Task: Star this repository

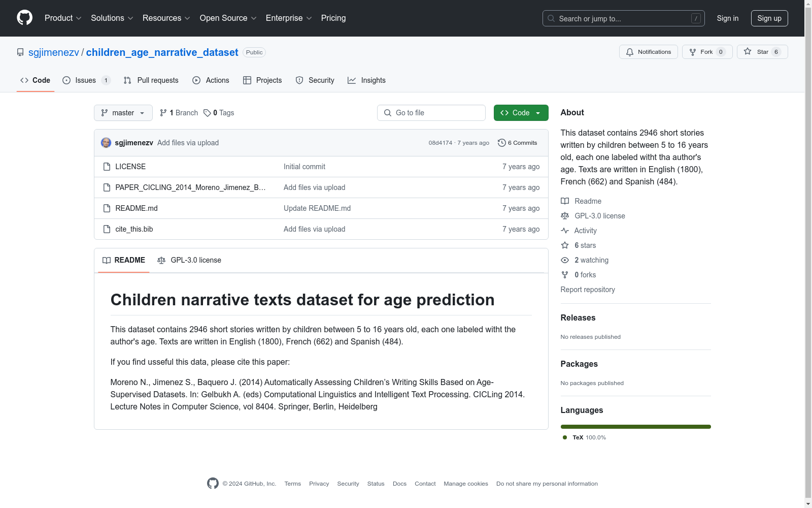Action: tap(762, 52)
